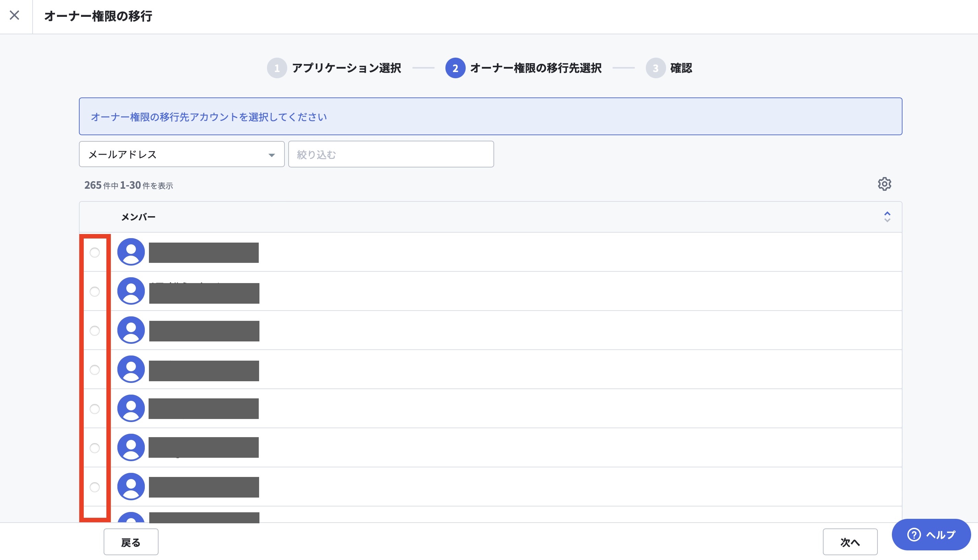This screenshot has width=978, height=560.
Task: Select the sixth member's radio button
Action: click(x=95, y=448)
